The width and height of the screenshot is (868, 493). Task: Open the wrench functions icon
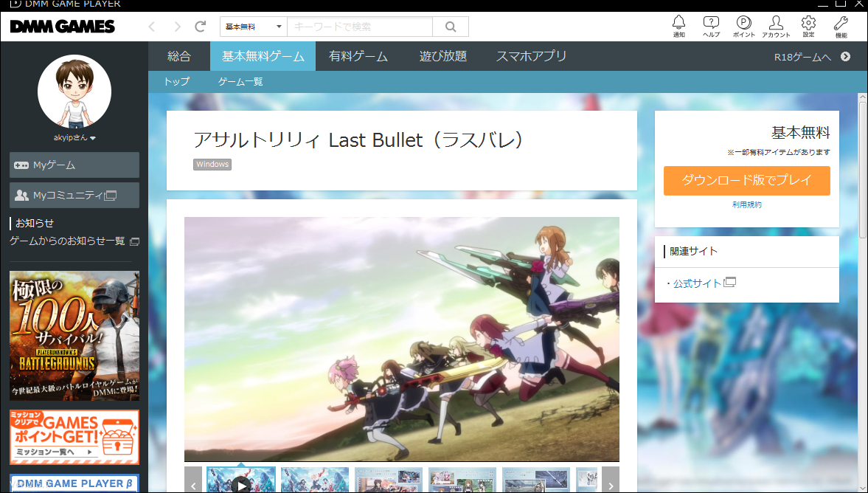click(841, 22)
